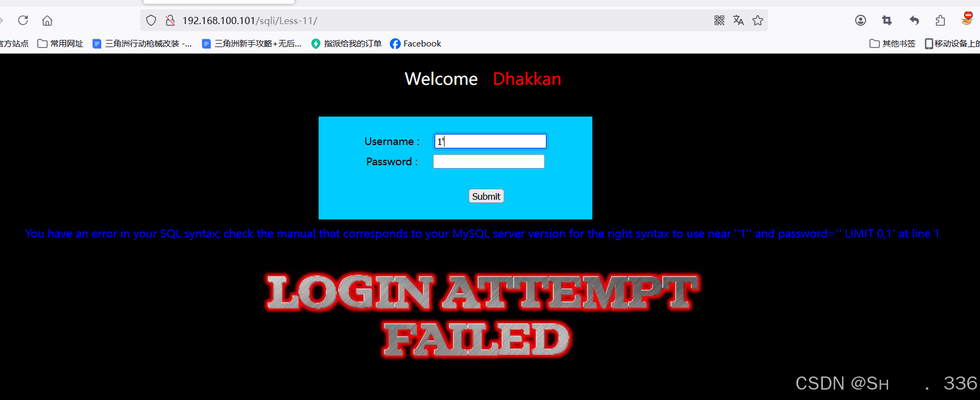Image resolution: width=980 pixels, height=400 pixels.
Task: Expand the 其他书签 bookmarks folder
Action: 892,43
